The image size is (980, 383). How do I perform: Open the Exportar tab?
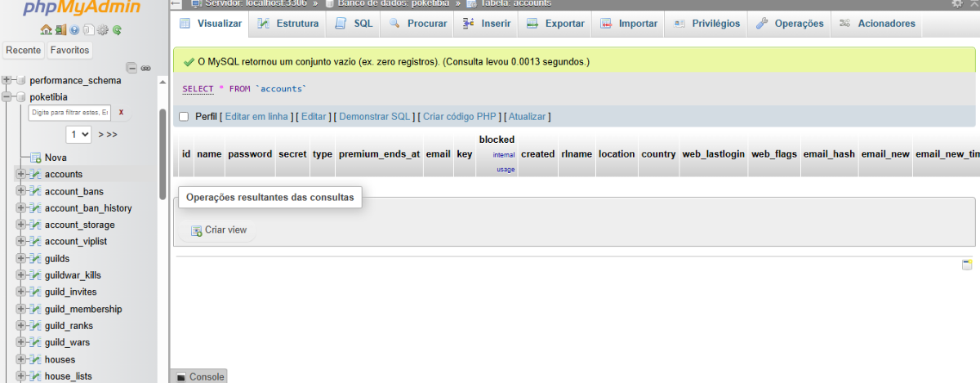[x=555, y=24]
